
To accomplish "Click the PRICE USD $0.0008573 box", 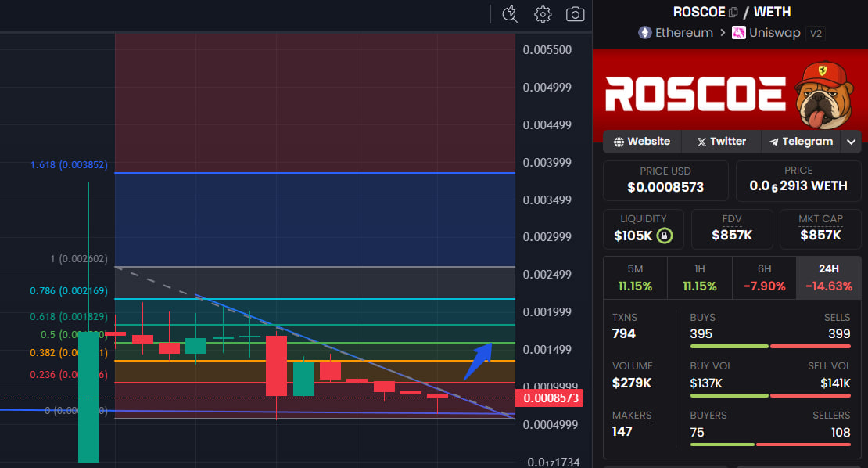I will coord(665,181).
